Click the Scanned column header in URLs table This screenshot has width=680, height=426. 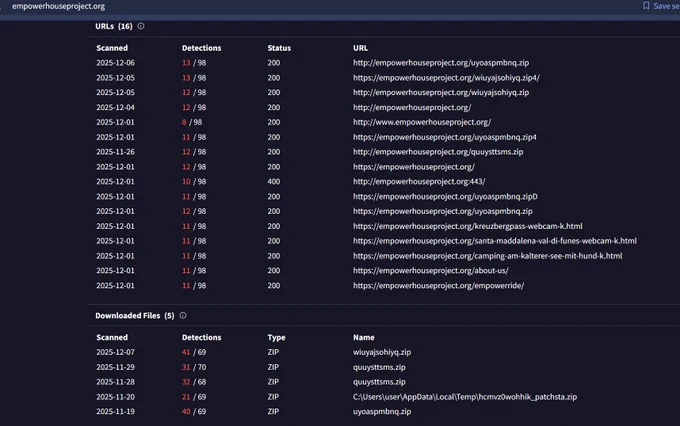click(112, 48)
